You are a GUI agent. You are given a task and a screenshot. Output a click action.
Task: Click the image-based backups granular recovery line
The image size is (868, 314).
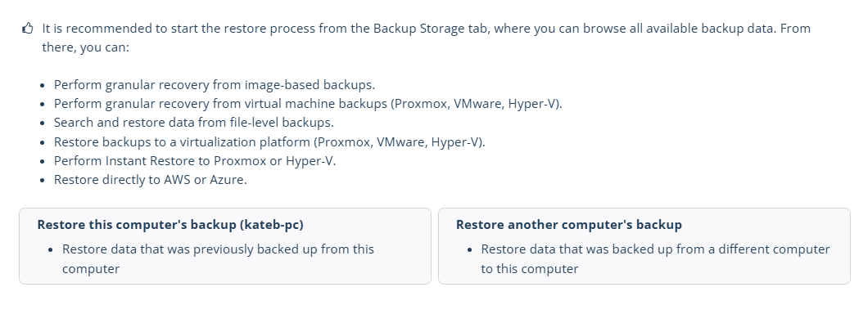click(215, 85)
